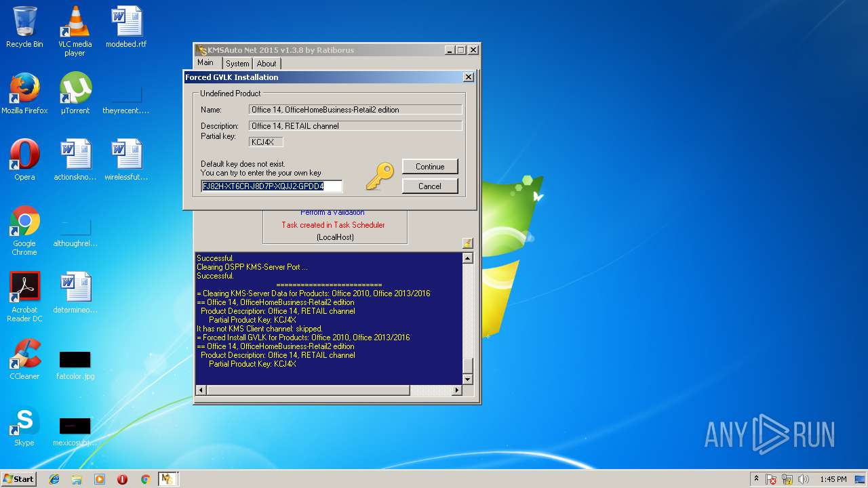Image resolution: width=868 pixels, height=488 pixels.
Task: Open Opera from the taskbar
Action: coord(123,479)
